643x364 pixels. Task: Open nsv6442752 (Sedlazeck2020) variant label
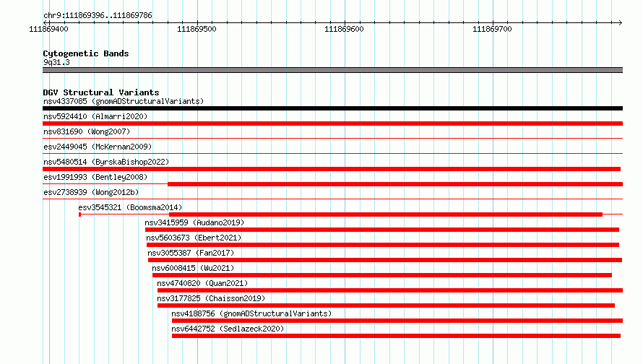pos(228,329)
